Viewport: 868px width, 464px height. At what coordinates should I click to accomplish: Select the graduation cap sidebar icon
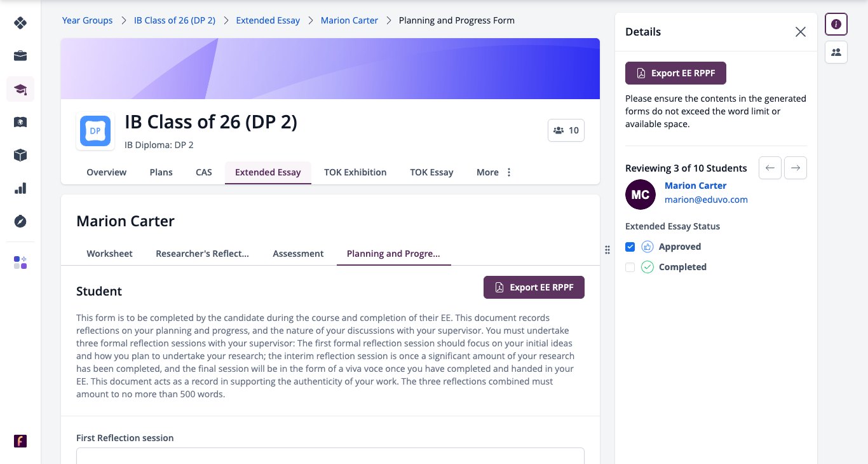click(20, 89)
